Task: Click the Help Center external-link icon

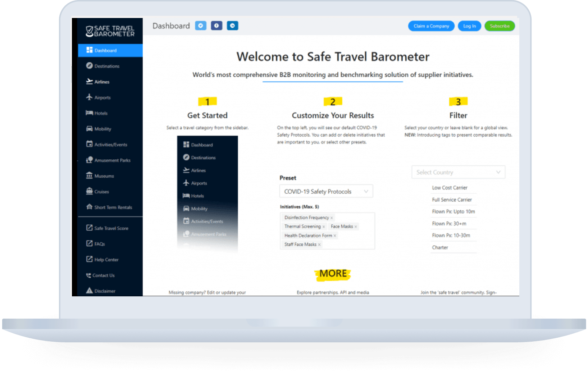Action: tap(89, 259)
